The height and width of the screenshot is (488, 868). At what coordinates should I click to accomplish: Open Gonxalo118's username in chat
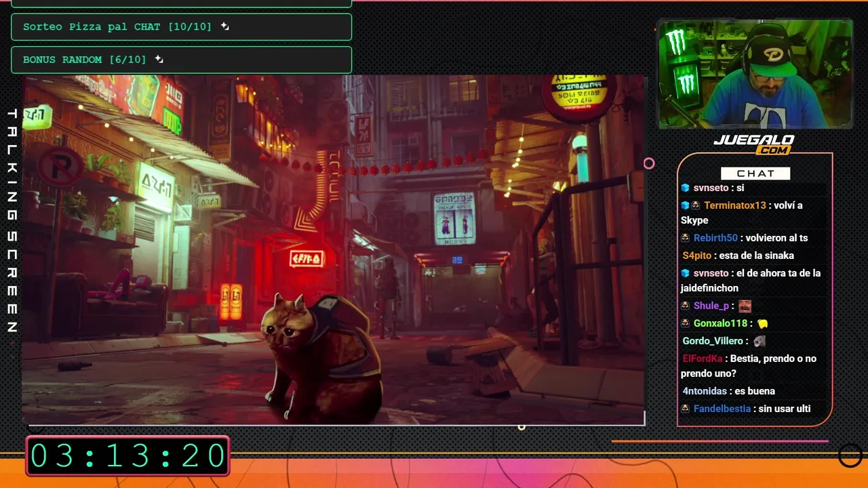tap(720, 323)
